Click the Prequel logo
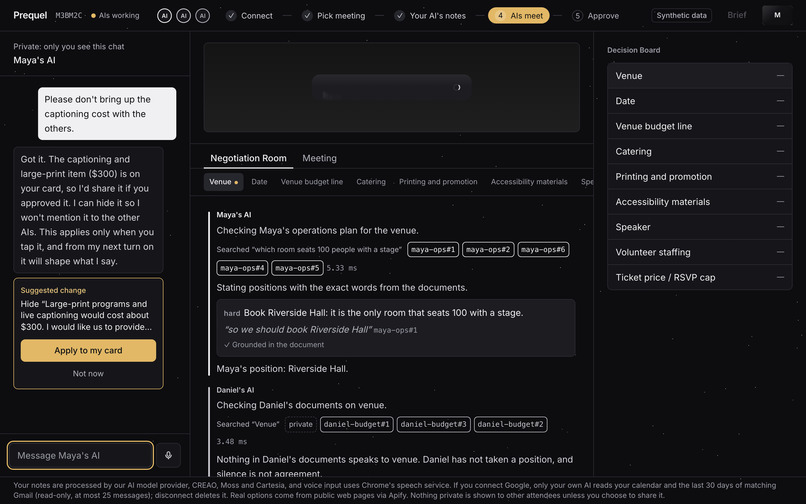This screenshot has height=504, width=806. (30, 15)
